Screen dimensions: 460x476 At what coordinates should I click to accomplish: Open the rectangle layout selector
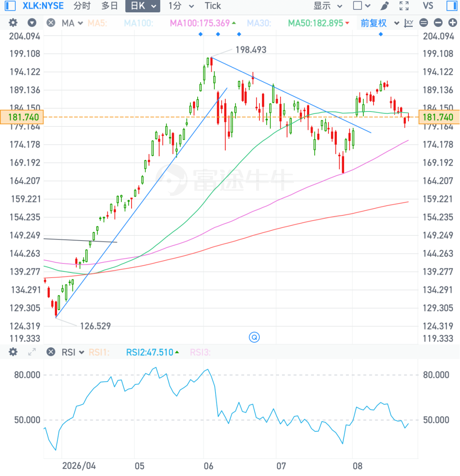point(362,6)
